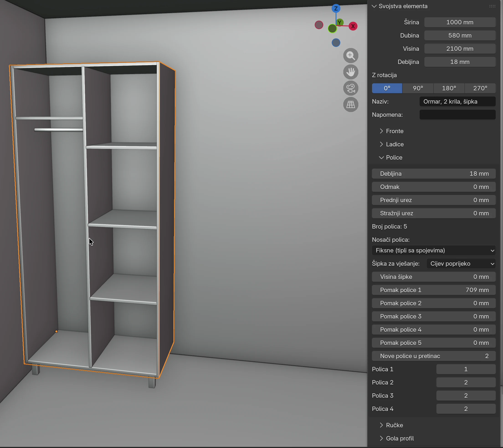Image resolution: width=503 pixels, height=448 pixels.
Task: Click the Naziv text field
Action: coord(457,102)
